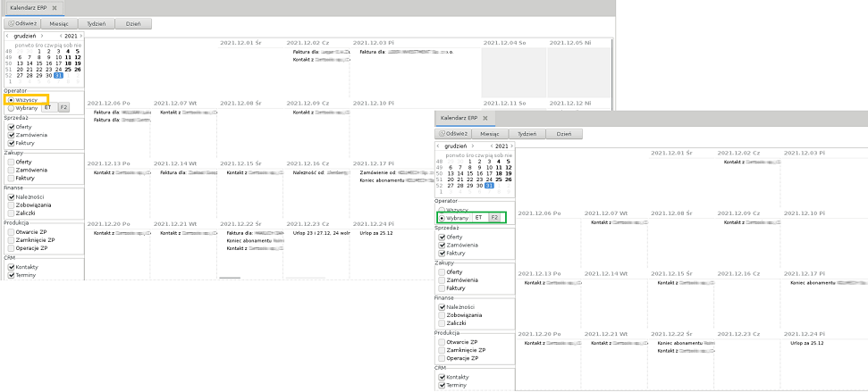The height and width of the screenshot is (392, 868).
Task: Uncheck Sprzedaż Zamówienia in back window
Action: click(x=11, y=135)
